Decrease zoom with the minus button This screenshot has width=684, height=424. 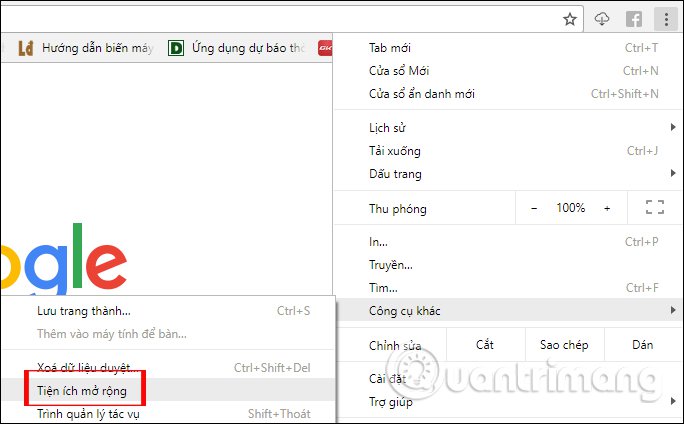tap(534, 209)
